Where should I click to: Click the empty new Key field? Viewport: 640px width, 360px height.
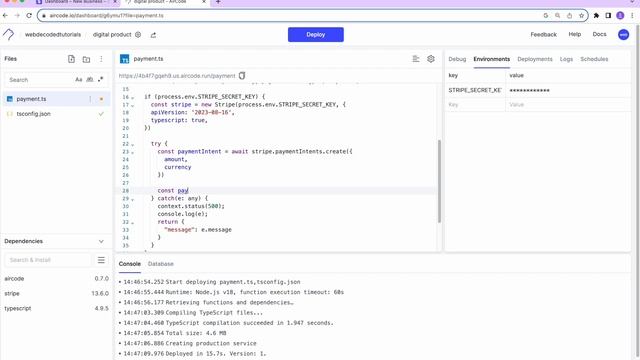pos(475,105)
